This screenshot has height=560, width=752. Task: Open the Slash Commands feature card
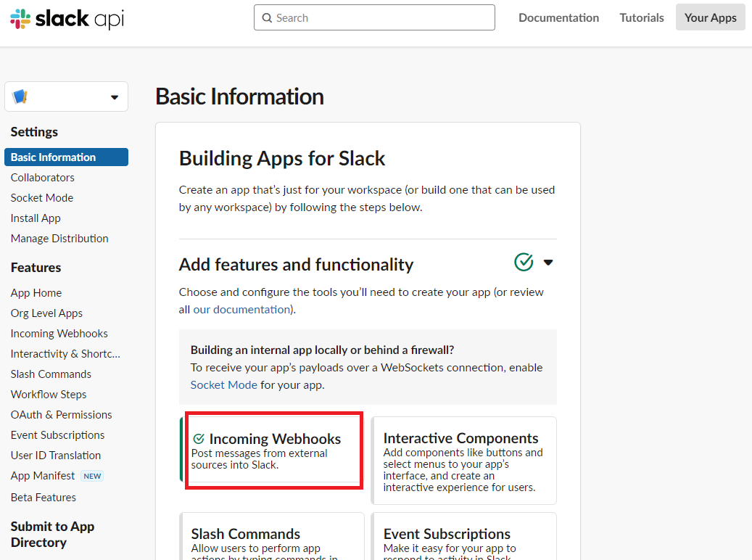[271, 537]
